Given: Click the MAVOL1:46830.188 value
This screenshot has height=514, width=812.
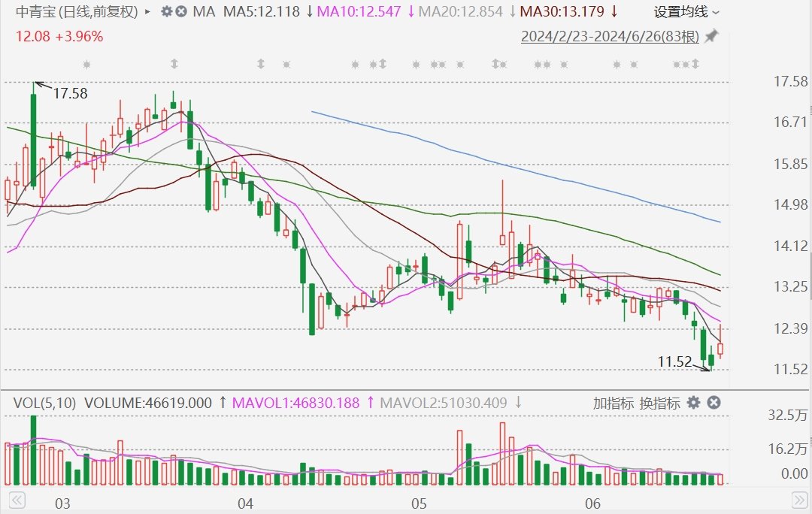Looking at the screenshot, I should point(295,404).
